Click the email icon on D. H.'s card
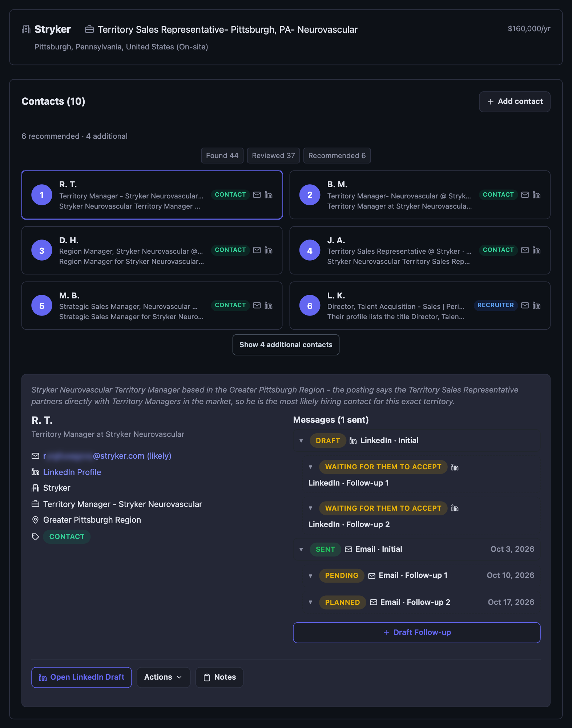This screenshot has width=572, height=728. coord(257,250)
